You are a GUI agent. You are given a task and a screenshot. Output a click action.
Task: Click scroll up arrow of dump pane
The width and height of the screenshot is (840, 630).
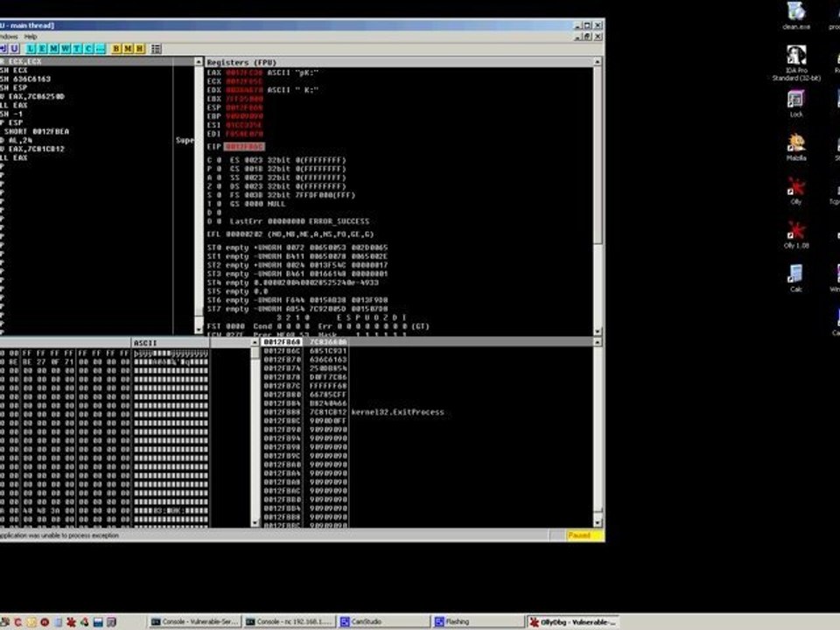point(255,343)
